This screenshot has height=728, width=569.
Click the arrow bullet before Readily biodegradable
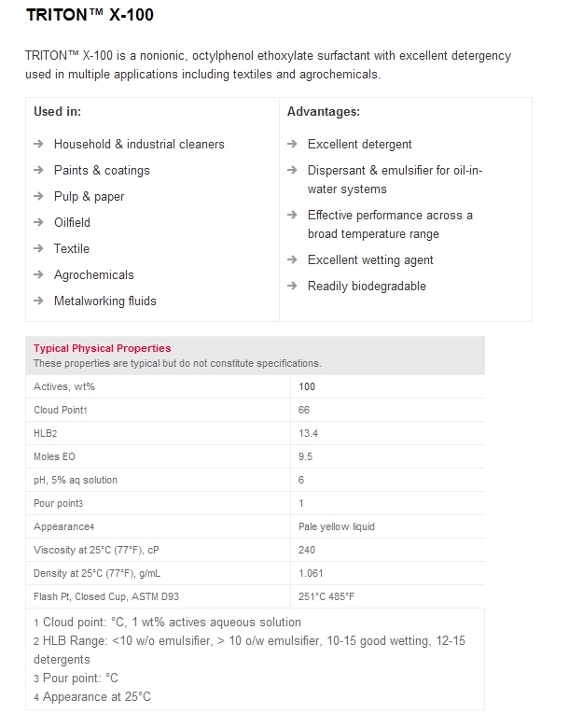point(292,286)
